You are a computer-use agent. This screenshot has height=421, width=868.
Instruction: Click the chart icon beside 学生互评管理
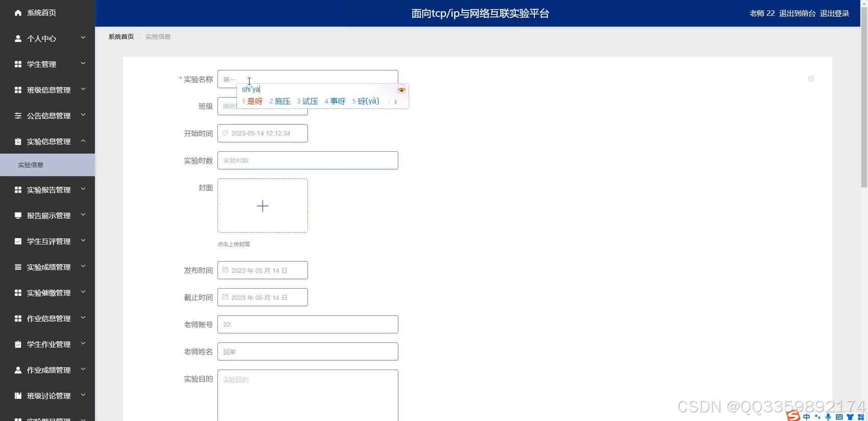tap(18, 241)
